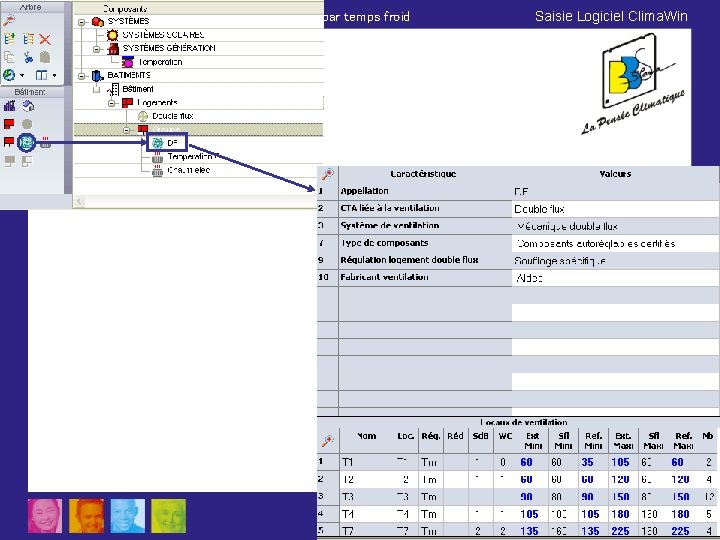Click the green globe refresh icon
The height and width of the screenshot is (540, 720).
click(x=9, y=75)
